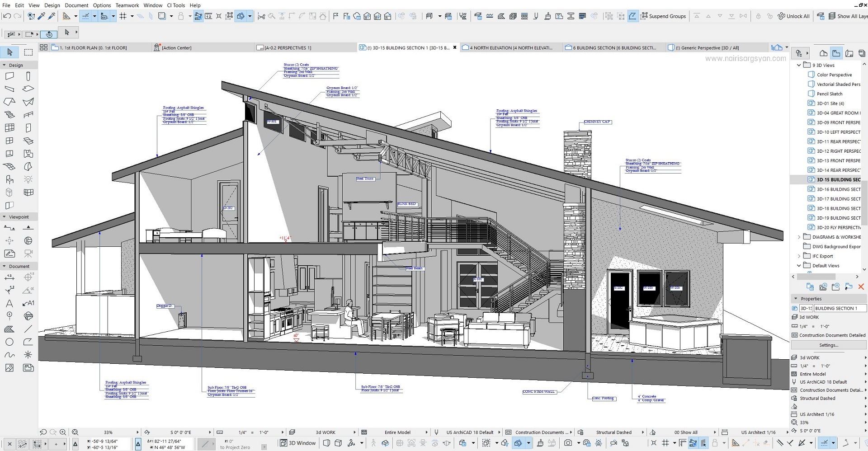868x451 pixels.
Task: Toggle the Suspend Groups button
Action: [663, 16]
